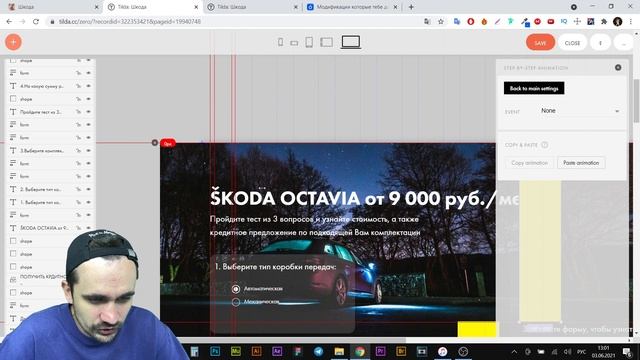Open the three-dots more options button
Screen dimensions: 640x360
(x=623, y=42)
